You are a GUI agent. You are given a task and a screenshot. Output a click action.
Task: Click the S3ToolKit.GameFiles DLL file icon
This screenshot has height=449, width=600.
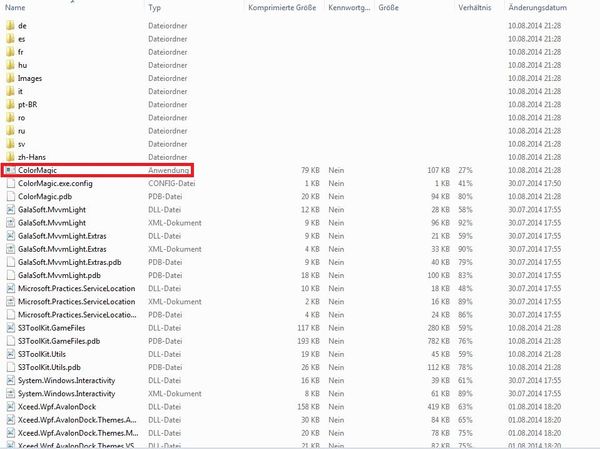pyautogui.click(x=11, y=328)
